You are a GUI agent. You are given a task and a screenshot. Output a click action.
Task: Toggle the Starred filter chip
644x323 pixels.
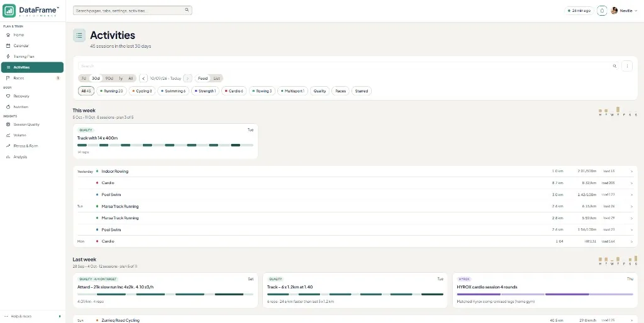(x=362, y=91)
